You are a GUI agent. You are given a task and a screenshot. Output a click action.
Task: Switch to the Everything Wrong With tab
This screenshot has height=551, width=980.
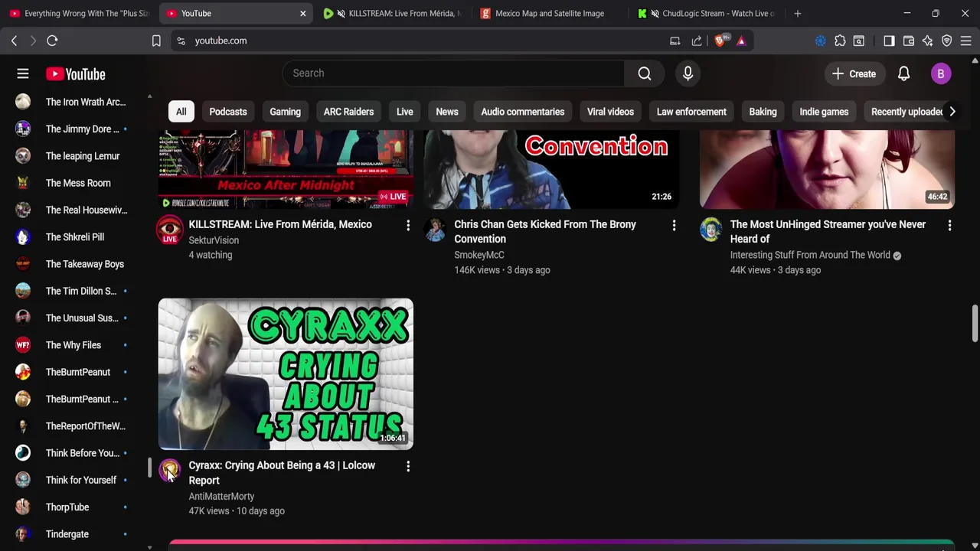(80, 13)
